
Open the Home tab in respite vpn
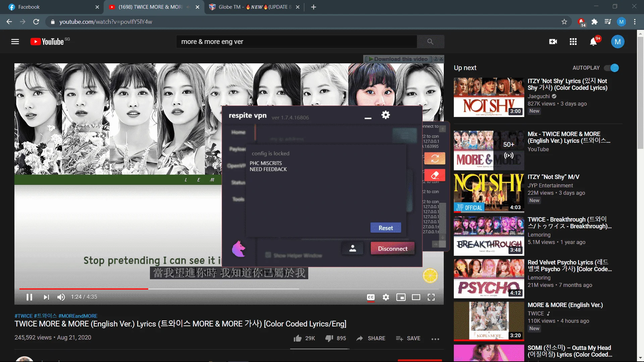point(238,132)
